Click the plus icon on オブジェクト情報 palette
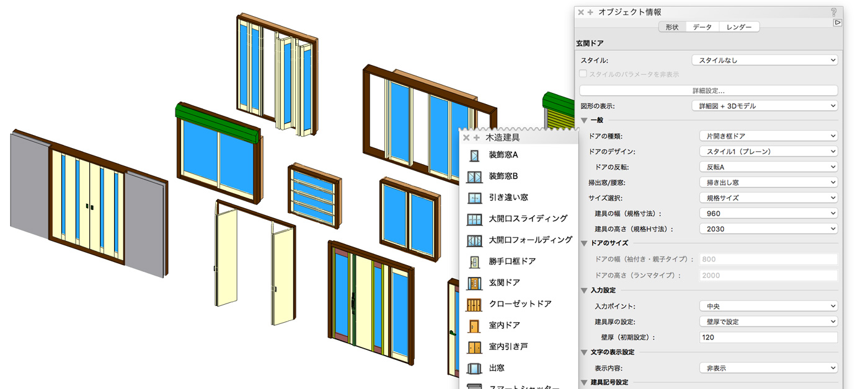The width and height of the screenshot is (868, 389). (591, 12)
